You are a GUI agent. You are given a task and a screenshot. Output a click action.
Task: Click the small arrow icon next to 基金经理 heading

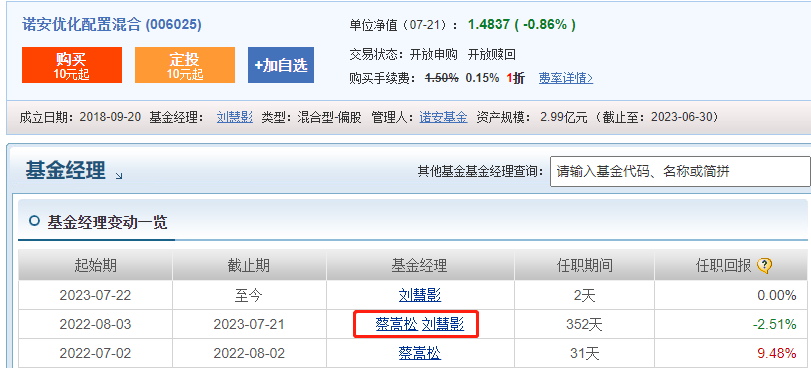click(x=119, y=176)
